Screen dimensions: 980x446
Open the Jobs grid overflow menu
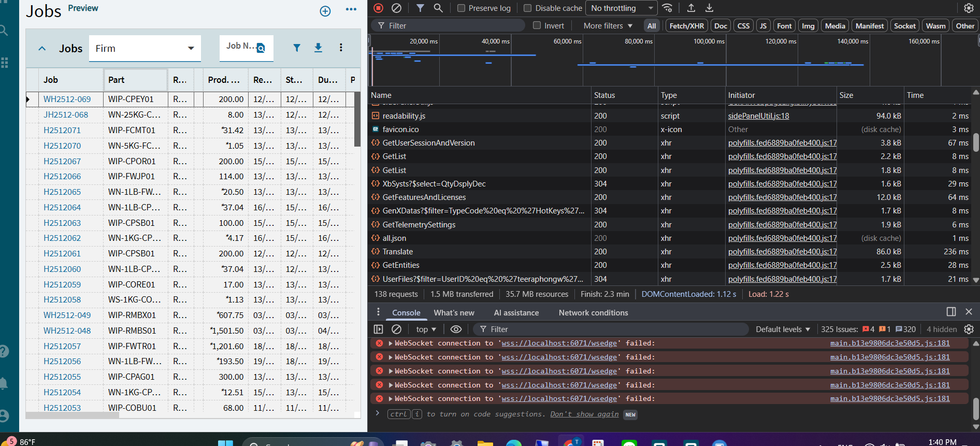(341, 48)
